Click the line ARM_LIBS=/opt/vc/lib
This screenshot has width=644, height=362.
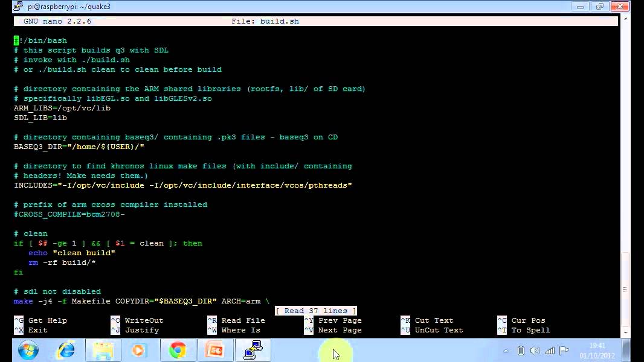coord(62,108)
